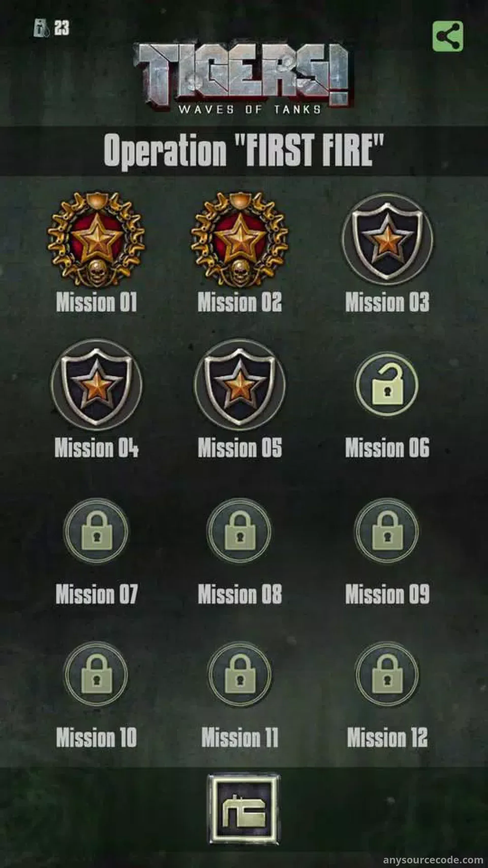
Task: Tap the fuel canister counter showing 23
Action: coord(52,28)
